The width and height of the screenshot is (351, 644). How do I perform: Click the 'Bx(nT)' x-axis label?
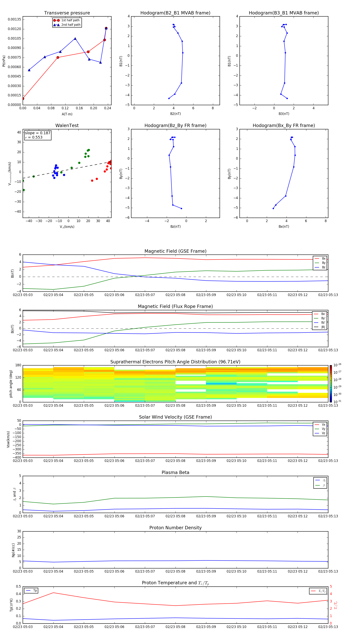(284, 227)
